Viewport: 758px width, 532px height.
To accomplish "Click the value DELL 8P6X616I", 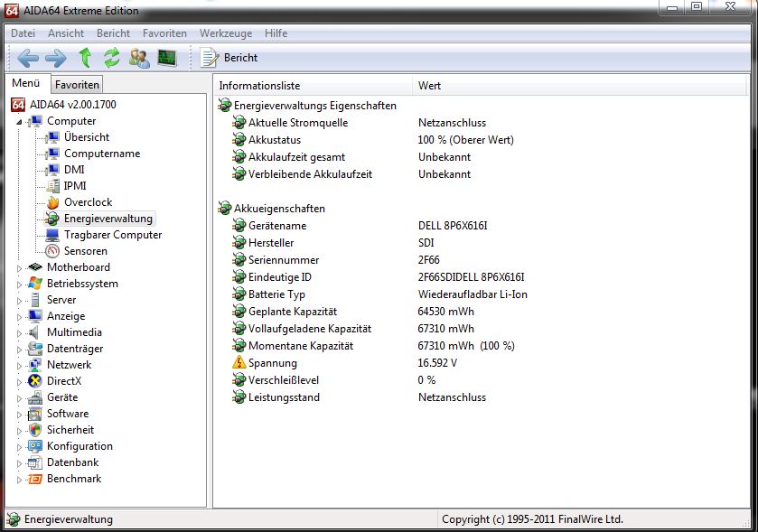I will click(453, 226).
